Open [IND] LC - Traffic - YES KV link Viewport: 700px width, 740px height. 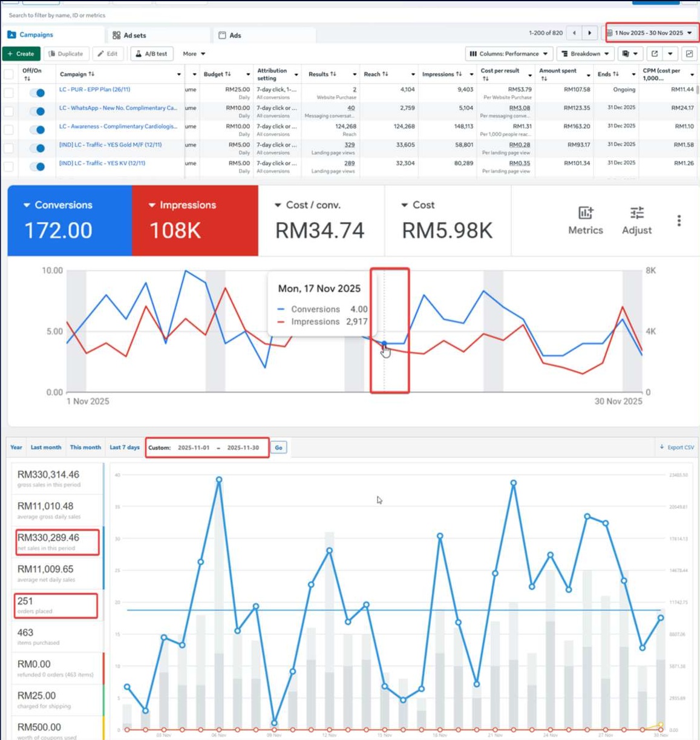[x=102, y=163]
